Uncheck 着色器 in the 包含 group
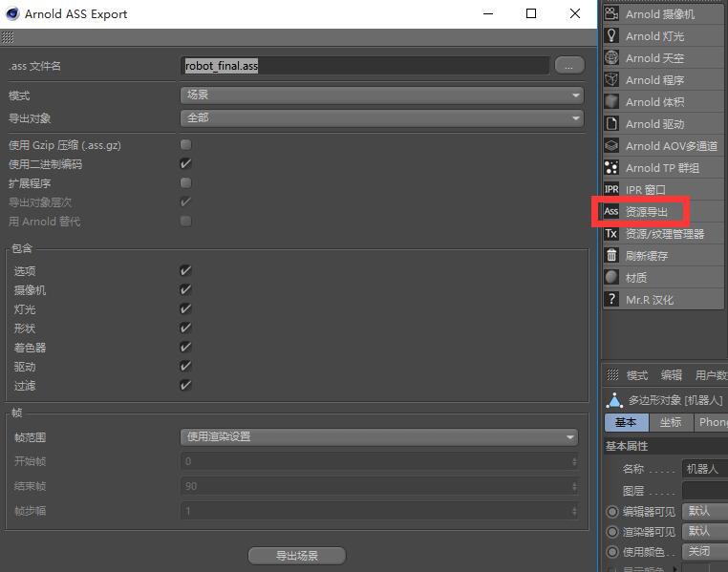 pos(185,347)
